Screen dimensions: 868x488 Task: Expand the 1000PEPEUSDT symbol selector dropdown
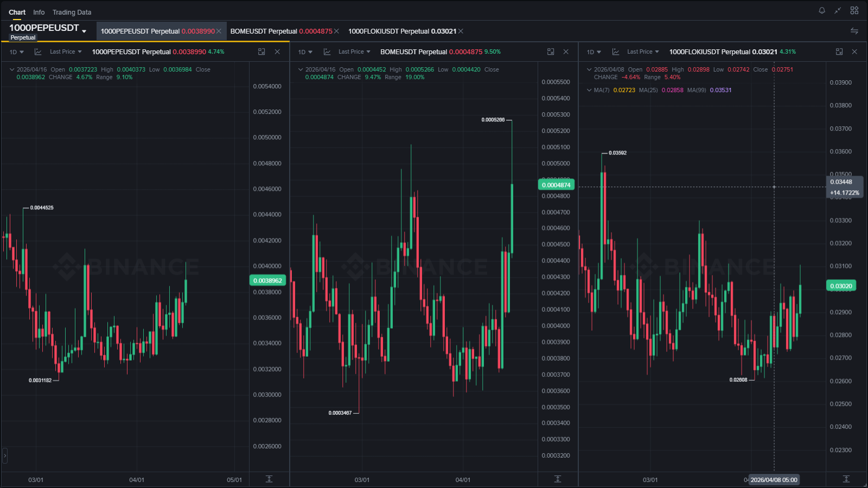pyautogui.click(x=84, y=31)
